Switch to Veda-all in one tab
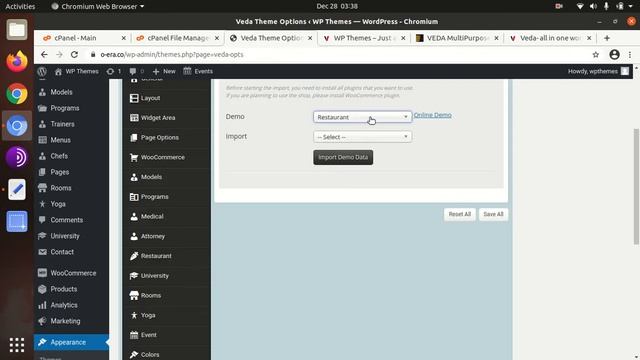Viewport: 640px width, 360px height. (550, 38)
